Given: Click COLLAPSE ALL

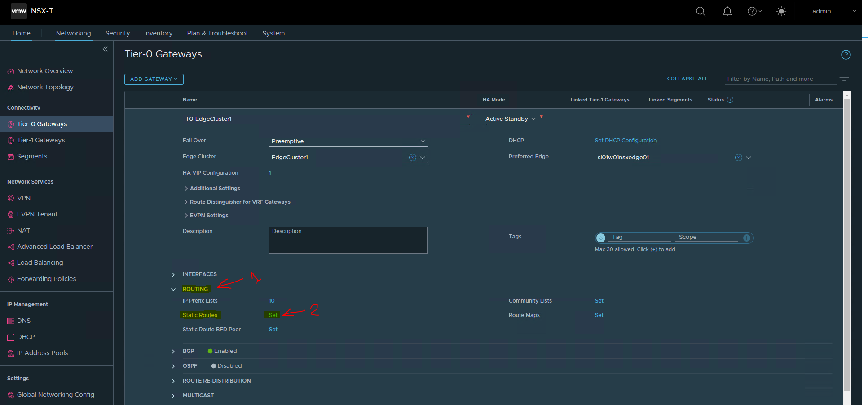Looking at the screenshot, I should point(687,79).
